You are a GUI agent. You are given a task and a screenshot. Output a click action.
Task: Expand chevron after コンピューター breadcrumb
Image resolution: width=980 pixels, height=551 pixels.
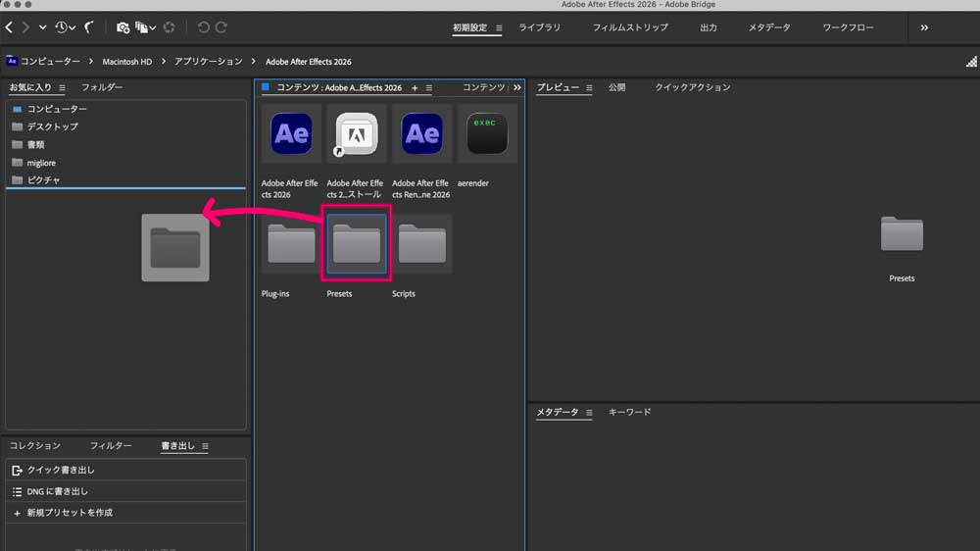(x=90, y=62)
